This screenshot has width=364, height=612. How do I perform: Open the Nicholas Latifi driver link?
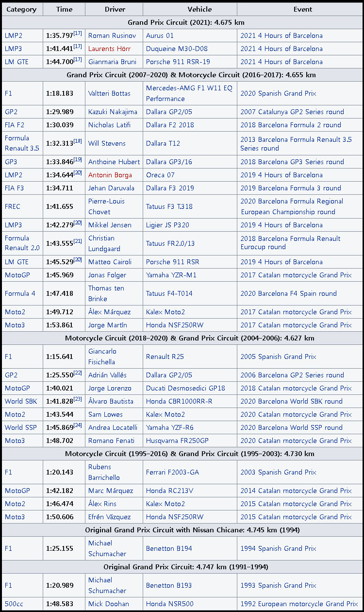[x=109, y=125]
